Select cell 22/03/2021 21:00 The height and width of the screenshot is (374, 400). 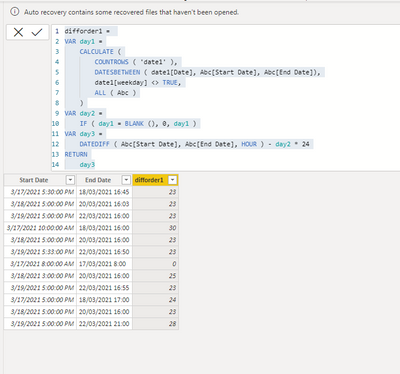[x=104, y=324]
